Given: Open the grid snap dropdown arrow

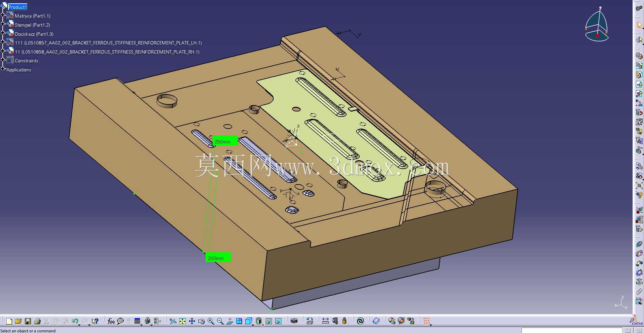Looking at the screenshot, I should [431, 325].
